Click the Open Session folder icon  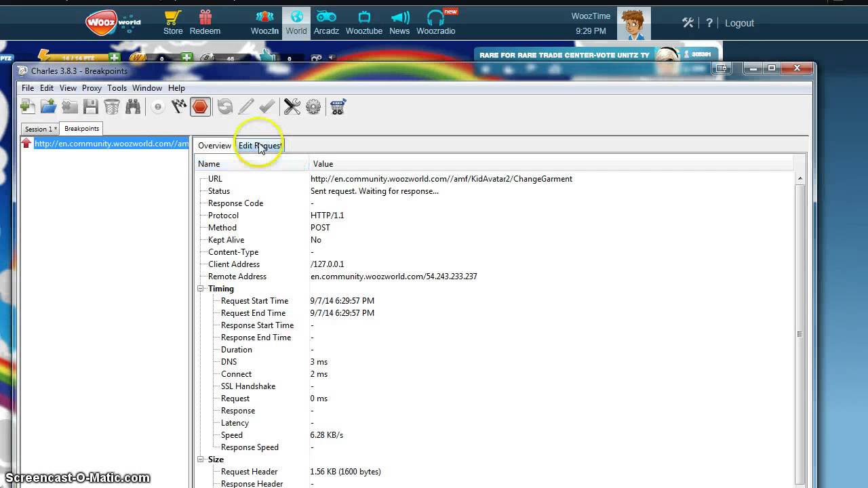point(49,106)
